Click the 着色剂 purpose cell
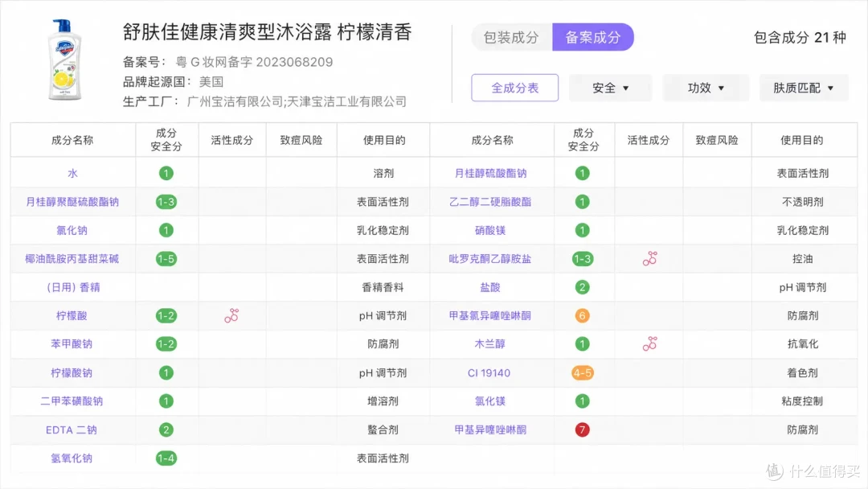This screenshot has height=489, width=868. (803, 372)
